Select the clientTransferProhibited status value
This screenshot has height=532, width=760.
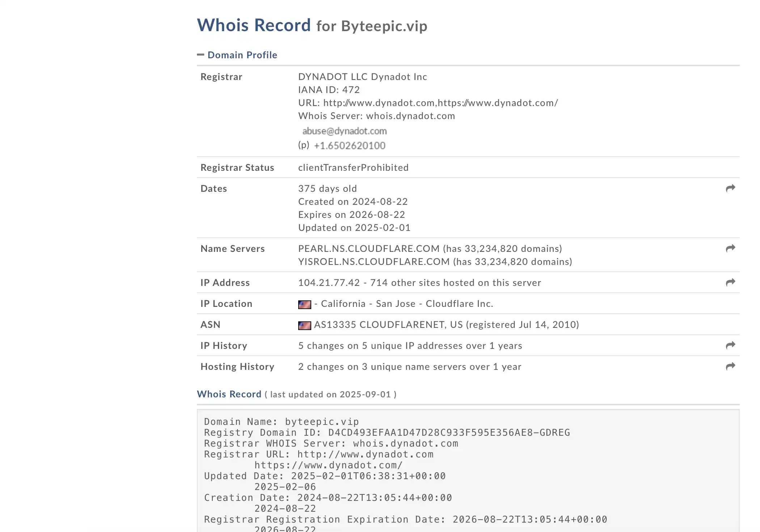pos(353,168)
